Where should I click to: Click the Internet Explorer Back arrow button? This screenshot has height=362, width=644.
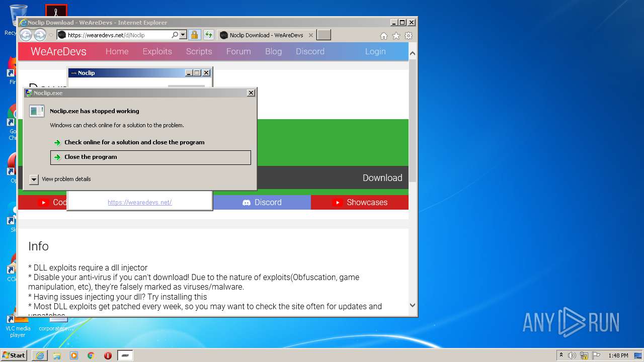pyautogui.click(x=26, y=35)
